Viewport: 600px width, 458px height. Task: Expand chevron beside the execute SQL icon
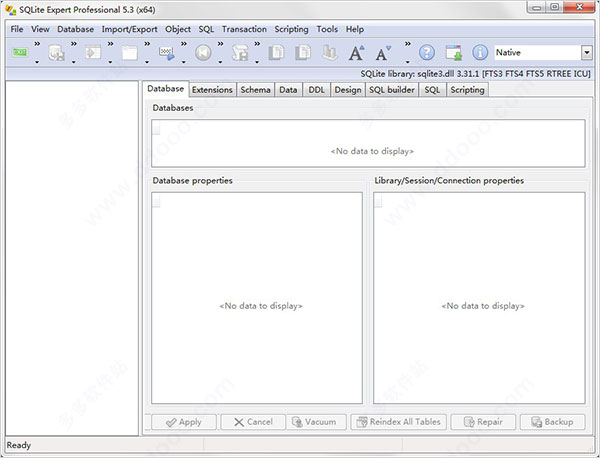(x=184, y=44)
